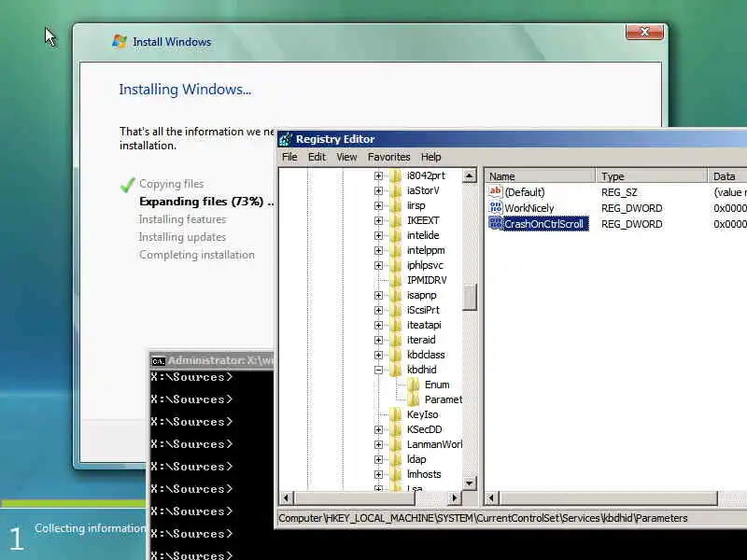Open the File menu in Registry Editor
This screenshot has width=747, height=560.
click(x=289, y=157)
